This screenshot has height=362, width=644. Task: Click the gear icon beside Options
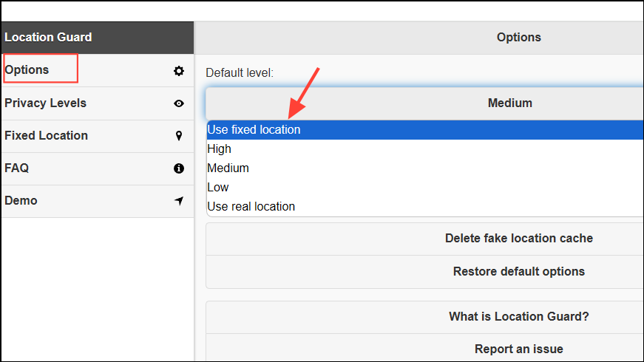pyautogui.click(x=178, y=71)
